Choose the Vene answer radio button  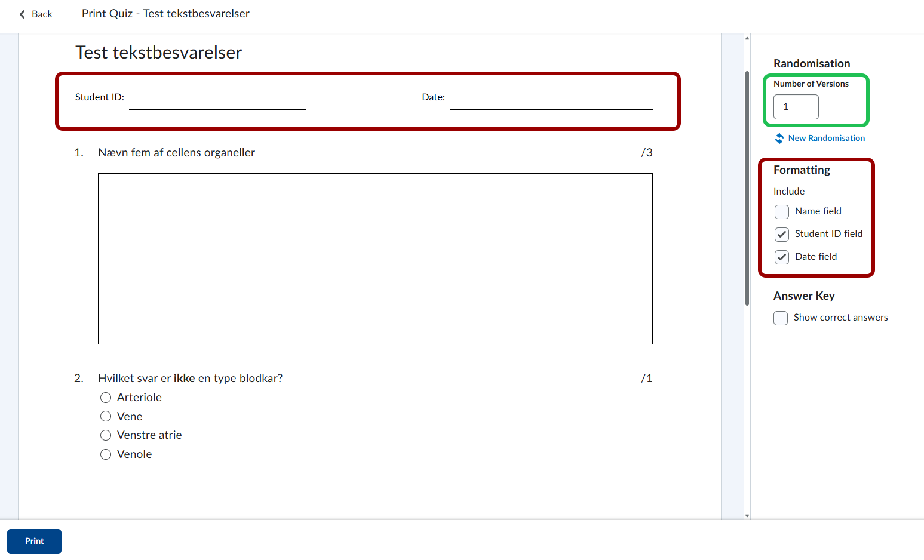106,416
